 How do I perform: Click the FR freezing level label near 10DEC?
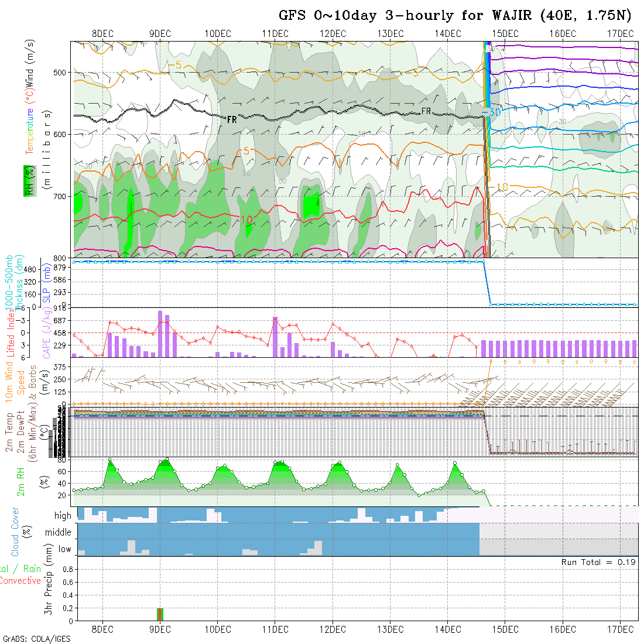point(232,119)
